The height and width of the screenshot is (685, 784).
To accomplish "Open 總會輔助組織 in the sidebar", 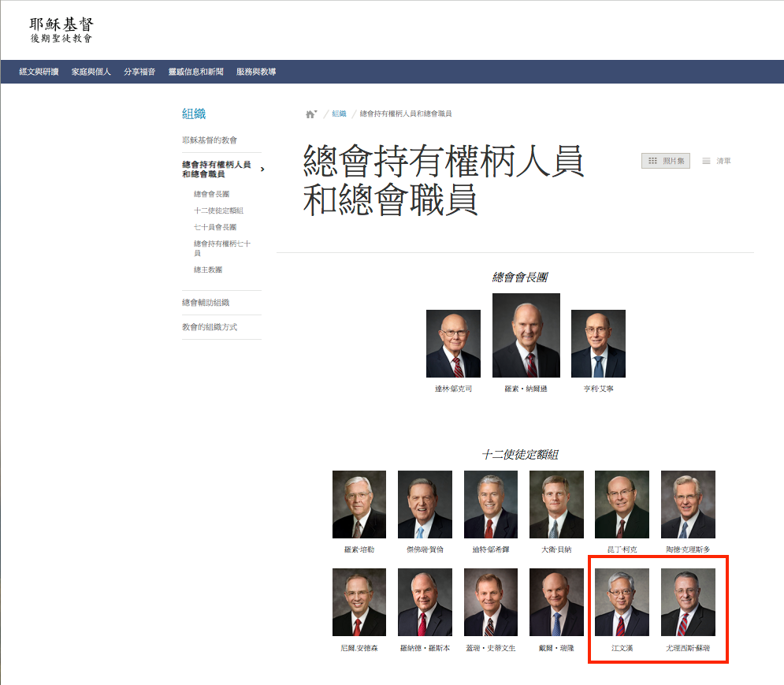I will 206,302.
